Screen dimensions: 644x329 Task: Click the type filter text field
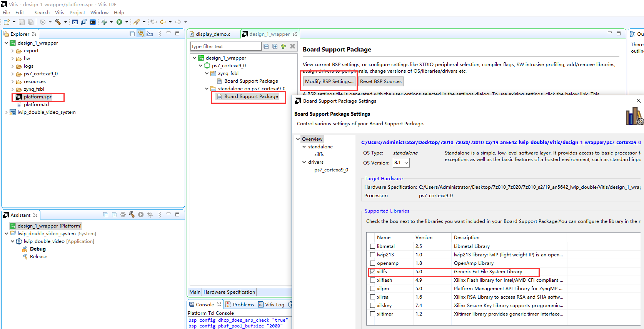[226, 47]
